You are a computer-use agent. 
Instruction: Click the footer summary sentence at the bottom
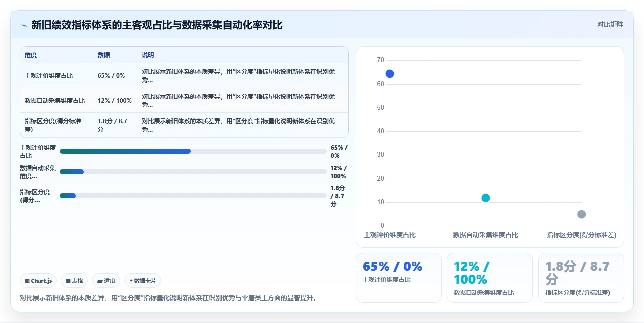coord(168,298)
